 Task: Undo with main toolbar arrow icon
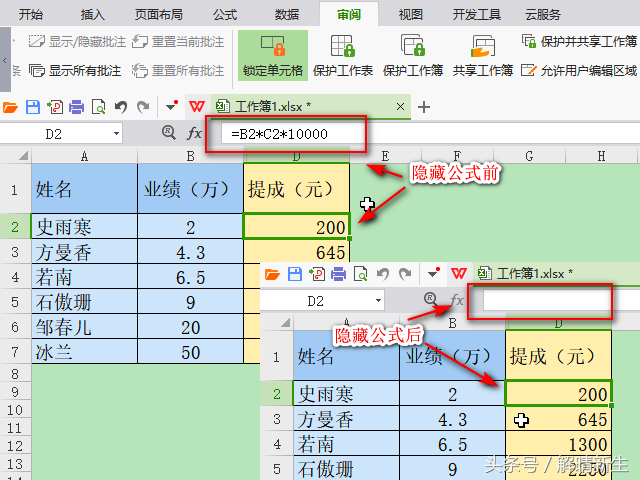pyautogui.click(x=121, y=107)
